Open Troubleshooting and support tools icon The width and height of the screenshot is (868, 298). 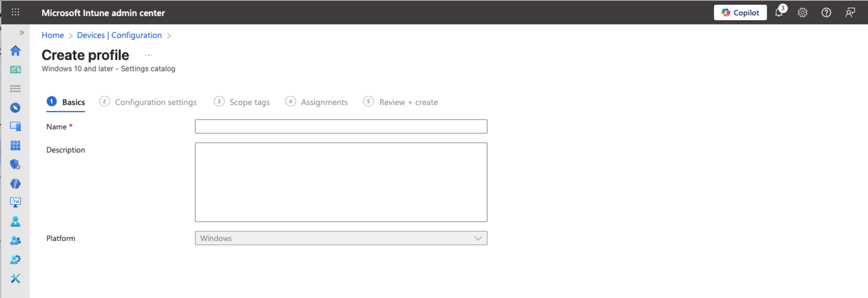coord(15,278)
